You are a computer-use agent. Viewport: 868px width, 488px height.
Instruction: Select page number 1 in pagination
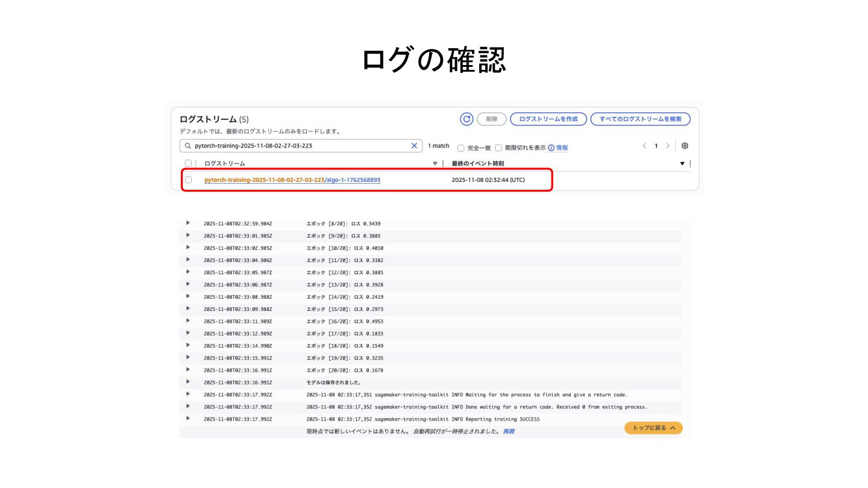(656, 146)
